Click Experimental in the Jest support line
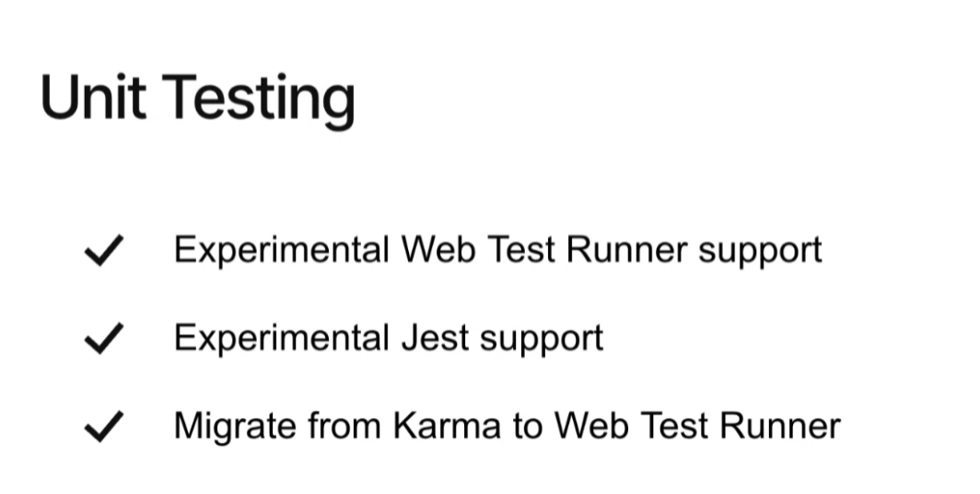This screenshot has width=980, height=494. click(282, 339)
